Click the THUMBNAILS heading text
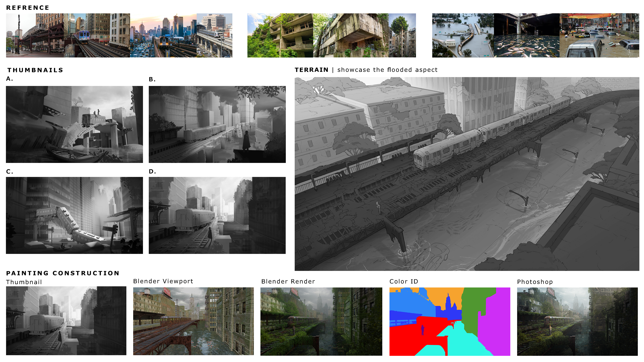The image size is (644, 362). tap(35, 70)
